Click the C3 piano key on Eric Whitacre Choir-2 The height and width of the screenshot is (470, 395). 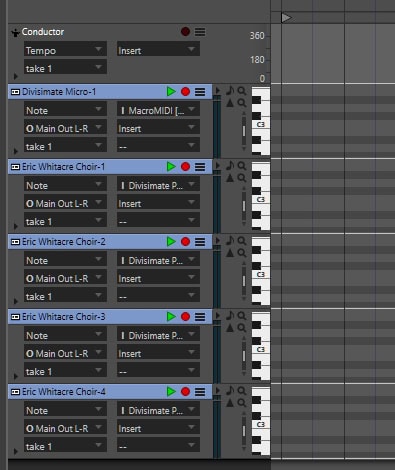(x=261, y=274)
